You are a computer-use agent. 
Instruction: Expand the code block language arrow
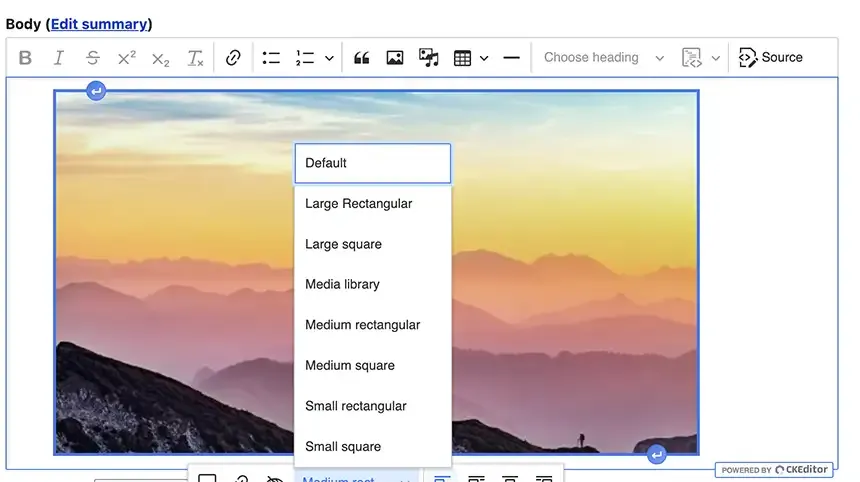pyautogui.click(x=716, y=58)
